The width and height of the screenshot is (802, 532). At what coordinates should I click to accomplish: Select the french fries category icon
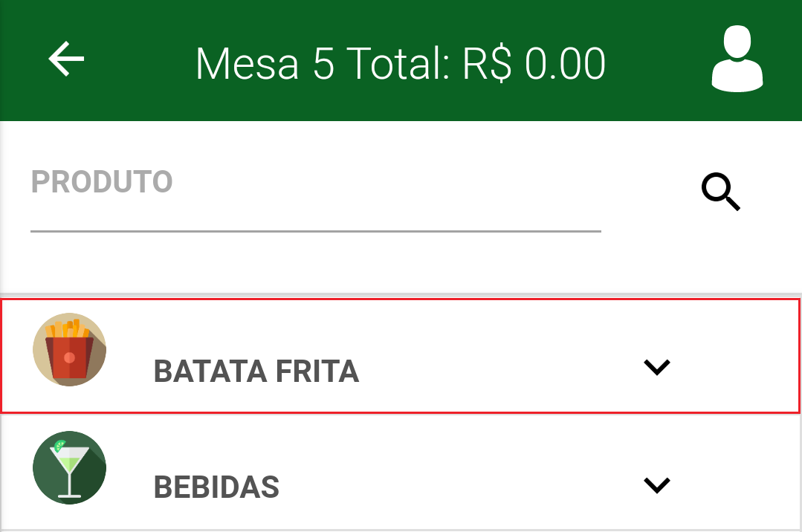70,349
